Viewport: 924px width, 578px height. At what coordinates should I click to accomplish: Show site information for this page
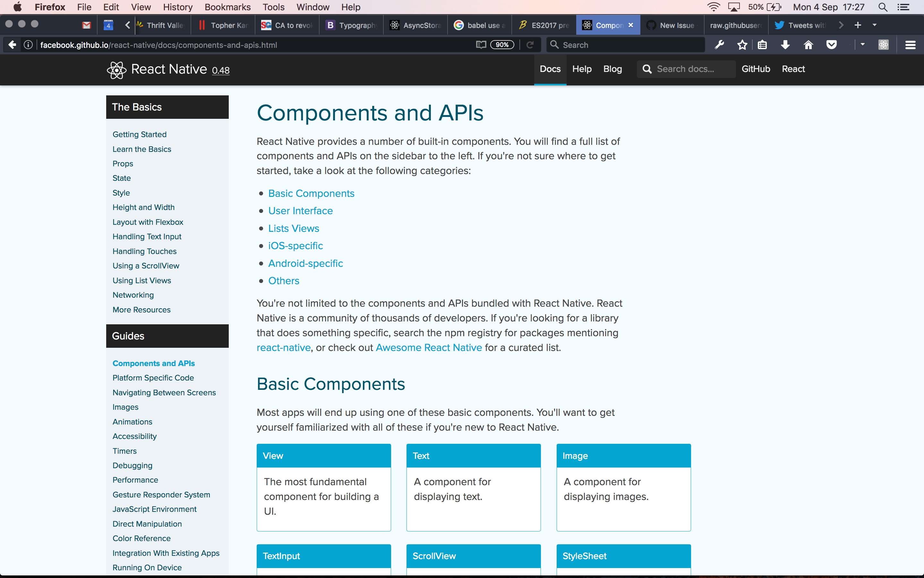[28, 45]
